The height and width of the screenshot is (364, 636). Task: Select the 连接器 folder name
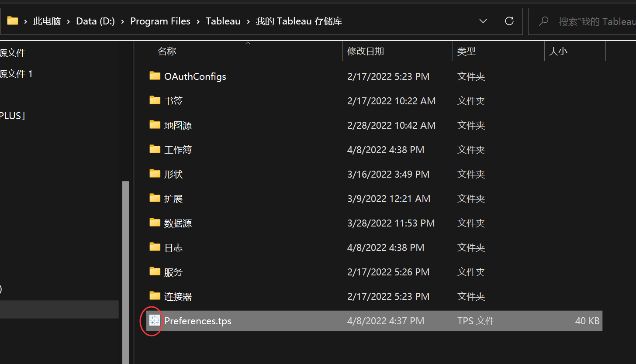178,296
